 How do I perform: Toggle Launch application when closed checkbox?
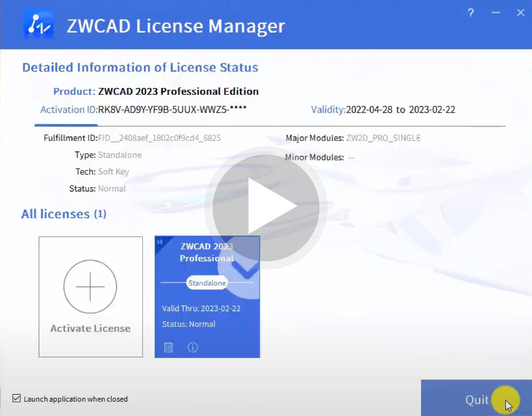pos(17,398)
